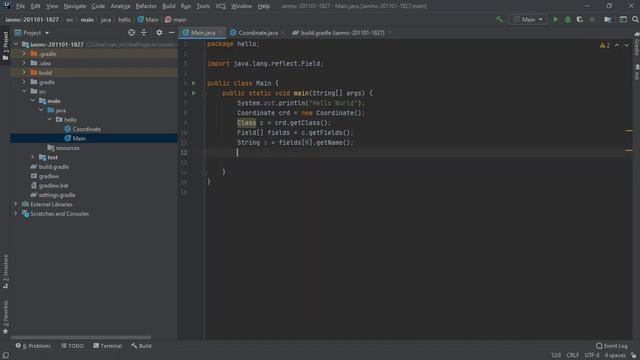Open the Event Log

click(x=611, y=346)
